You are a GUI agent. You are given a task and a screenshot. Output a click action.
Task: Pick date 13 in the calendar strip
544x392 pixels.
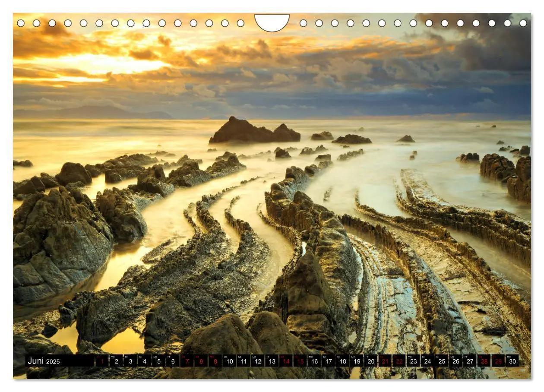pyautogui.click(x=272, y=361)
